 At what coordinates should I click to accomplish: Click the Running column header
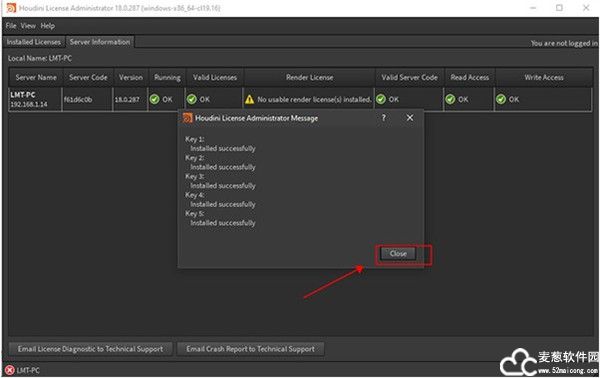167,77
